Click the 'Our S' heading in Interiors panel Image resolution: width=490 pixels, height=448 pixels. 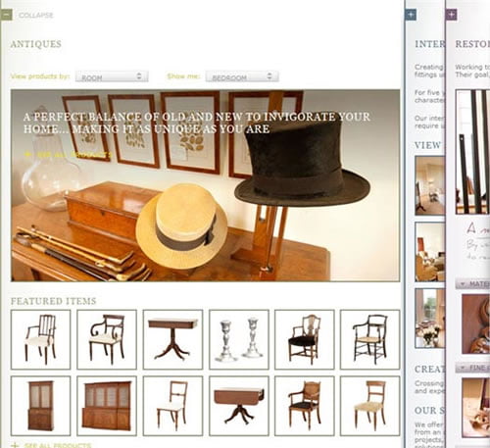429,411
